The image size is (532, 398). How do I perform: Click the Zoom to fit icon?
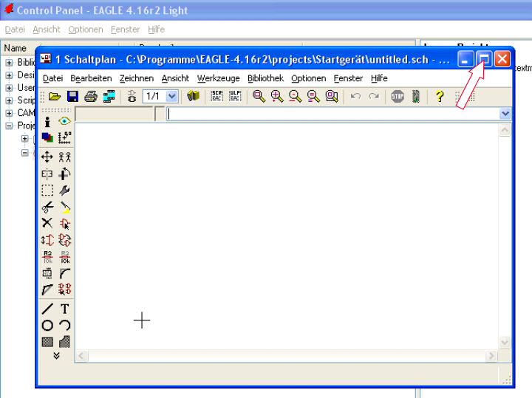pos(259,97)
